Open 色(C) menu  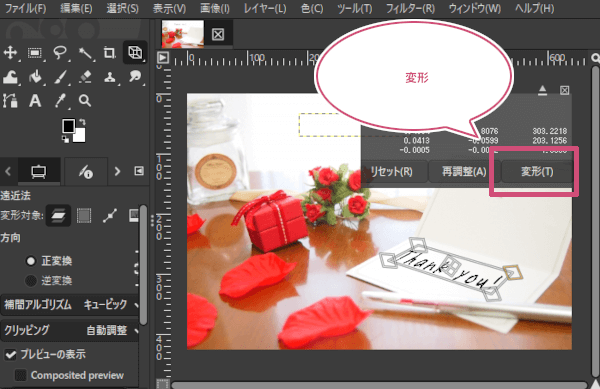[312, 8]
